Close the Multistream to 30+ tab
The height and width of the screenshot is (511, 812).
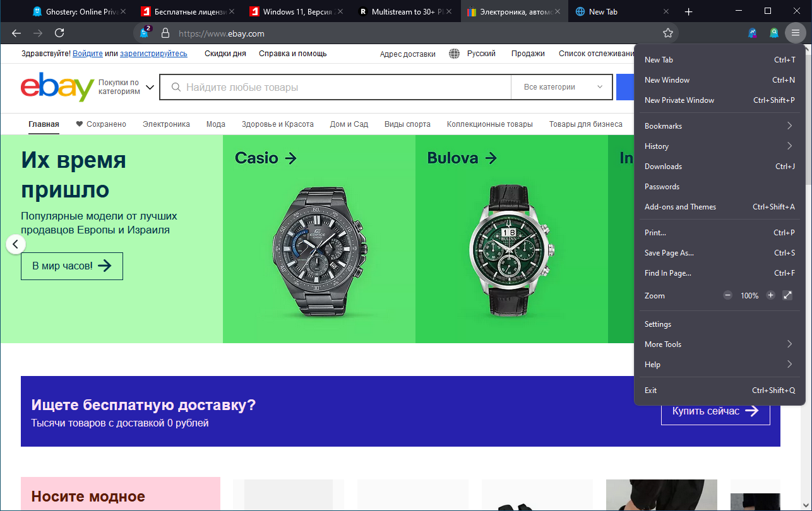(449, 11)
